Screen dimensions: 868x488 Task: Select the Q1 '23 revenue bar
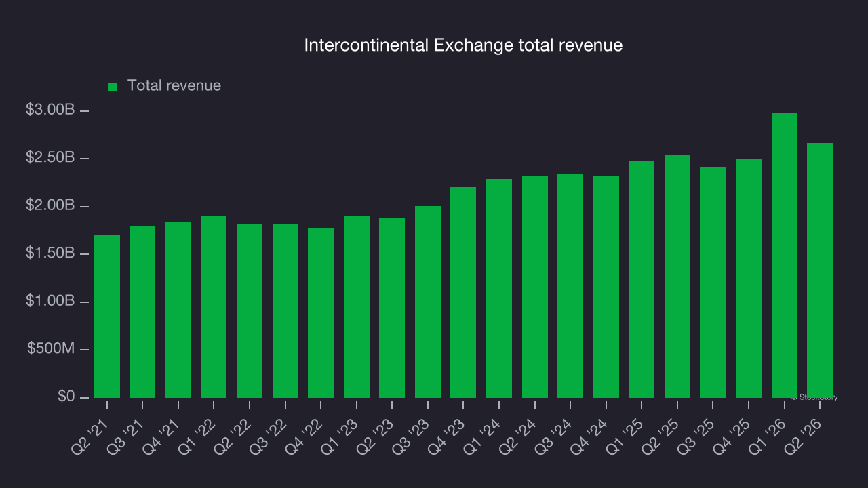(357, 307)
